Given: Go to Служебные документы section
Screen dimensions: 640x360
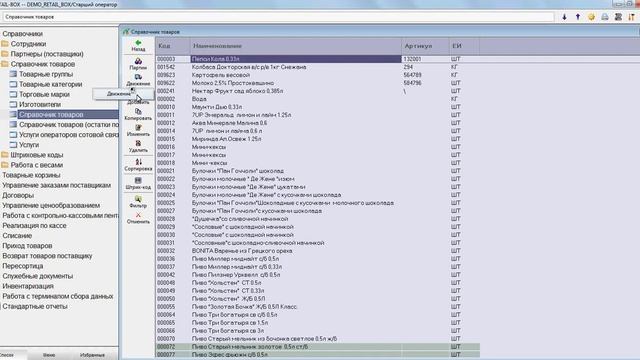Looking at the screenshot, I should tap(38, 276).
